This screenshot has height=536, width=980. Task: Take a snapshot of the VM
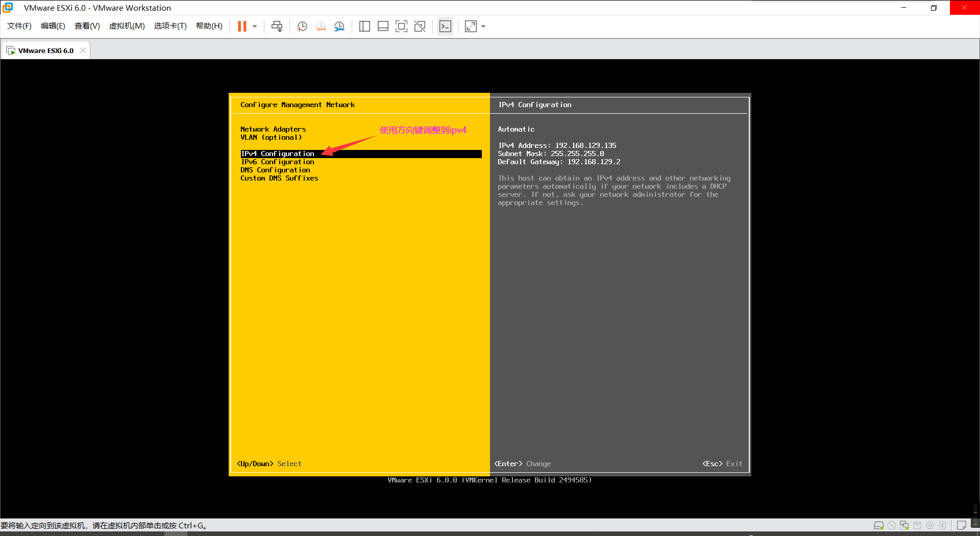pos(302,27)
